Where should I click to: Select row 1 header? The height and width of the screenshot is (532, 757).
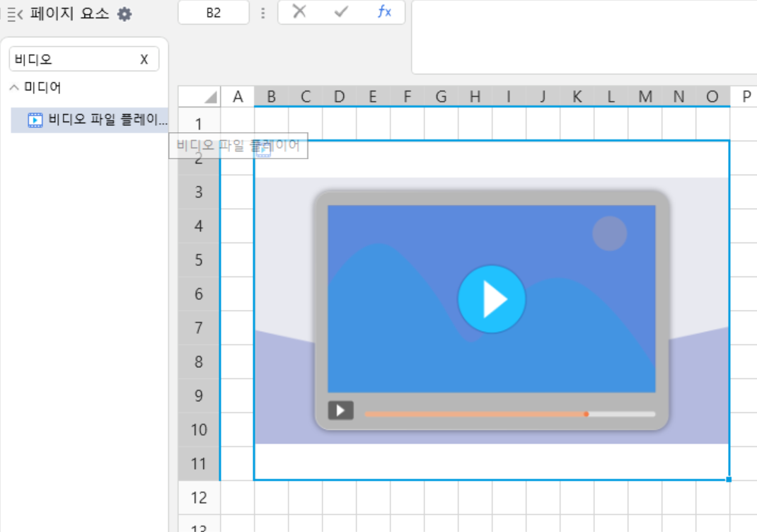[199, 124]
